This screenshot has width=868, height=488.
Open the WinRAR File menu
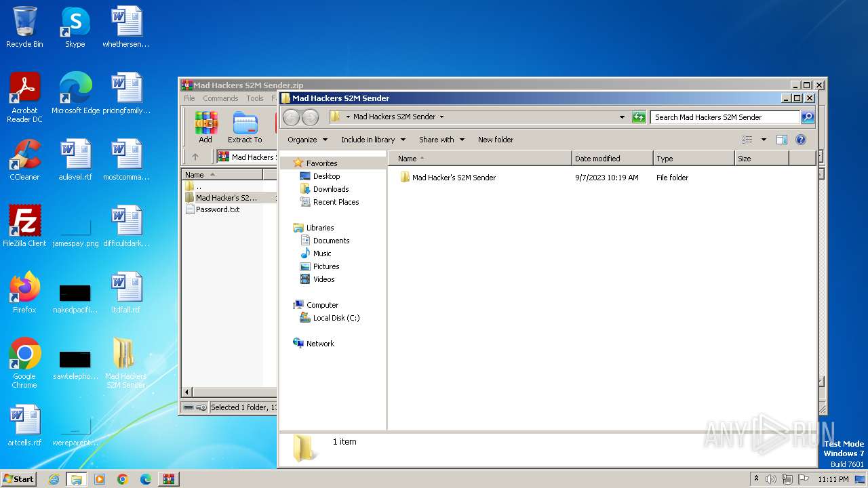(190, 98)
